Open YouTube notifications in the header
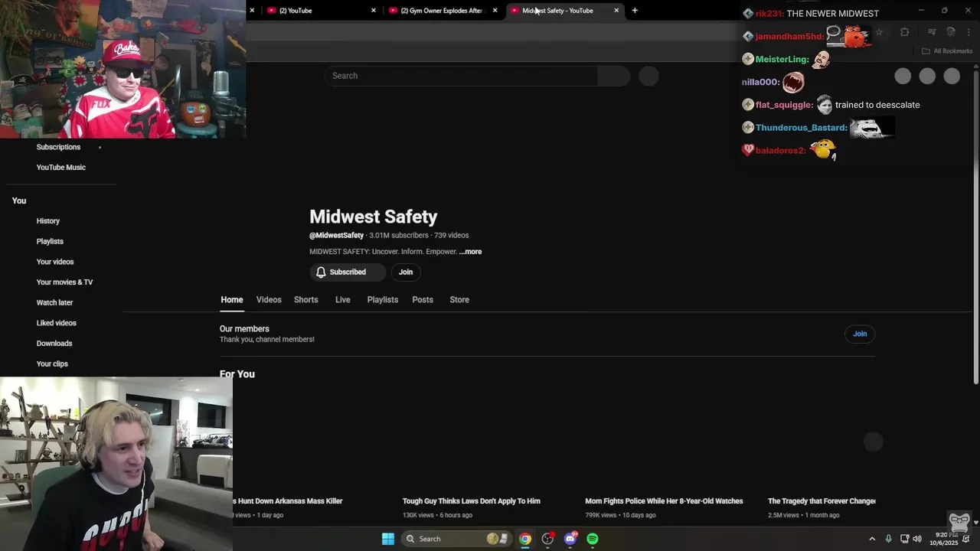The width and height of the screenshot is (980, 551). pos(927,76)
